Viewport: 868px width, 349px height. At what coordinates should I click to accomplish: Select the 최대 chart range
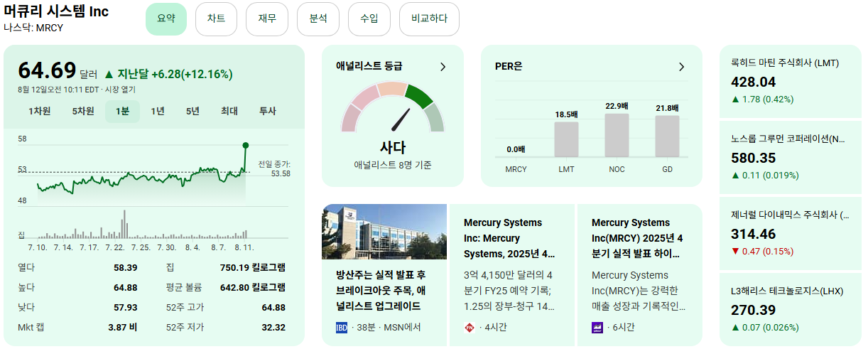pyautogui.click(x=229, y=111)
